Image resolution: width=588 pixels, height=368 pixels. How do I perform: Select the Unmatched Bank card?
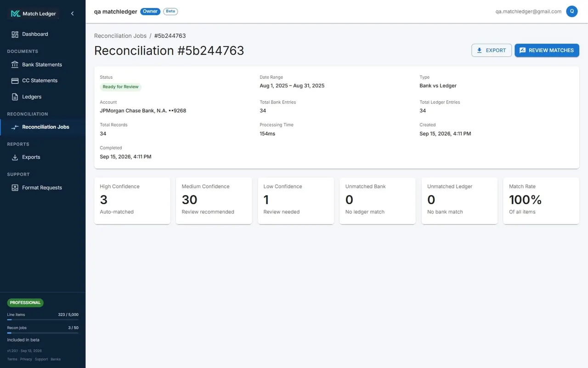pyautogui.click(x=378, y=201)
